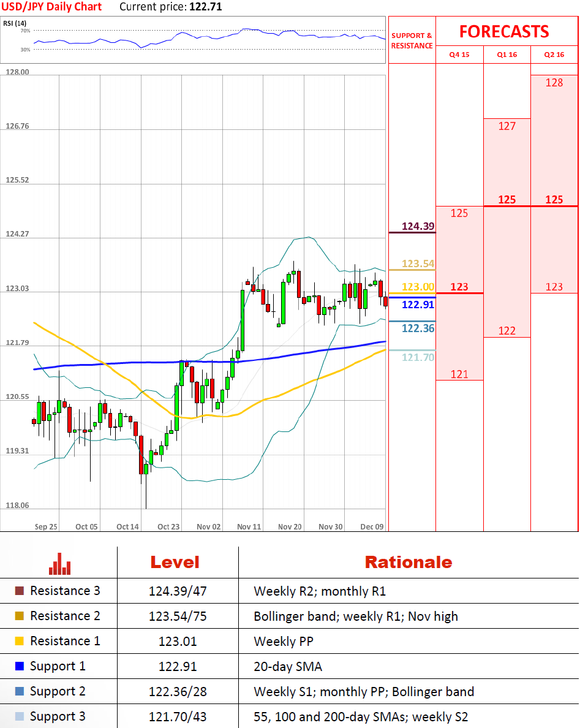Screen dimensions: 580x728
Task: Select the 121.70 support label beside chart
Action: 418,357
